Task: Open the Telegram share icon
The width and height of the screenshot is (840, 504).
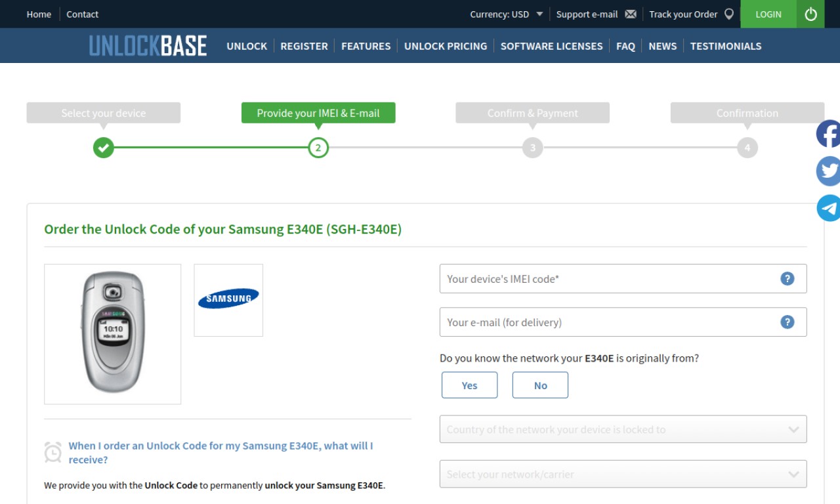Action: pos(828,208)
